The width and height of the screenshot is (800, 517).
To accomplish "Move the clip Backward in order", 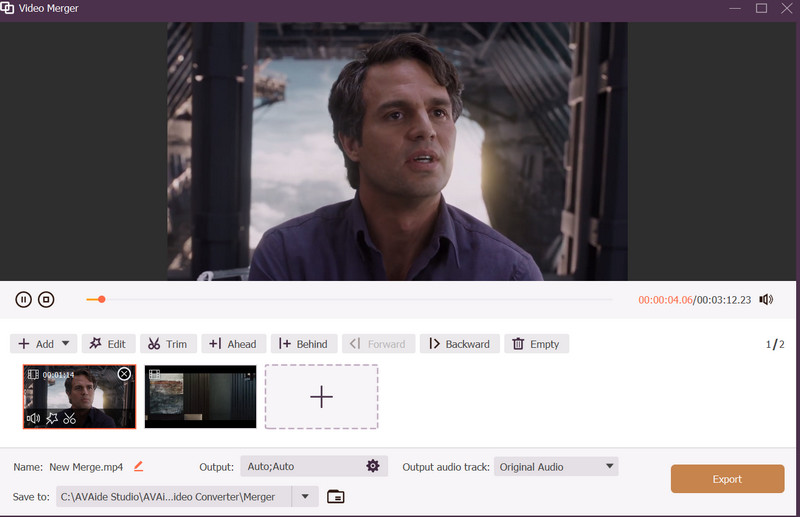I will click(460, 344).
